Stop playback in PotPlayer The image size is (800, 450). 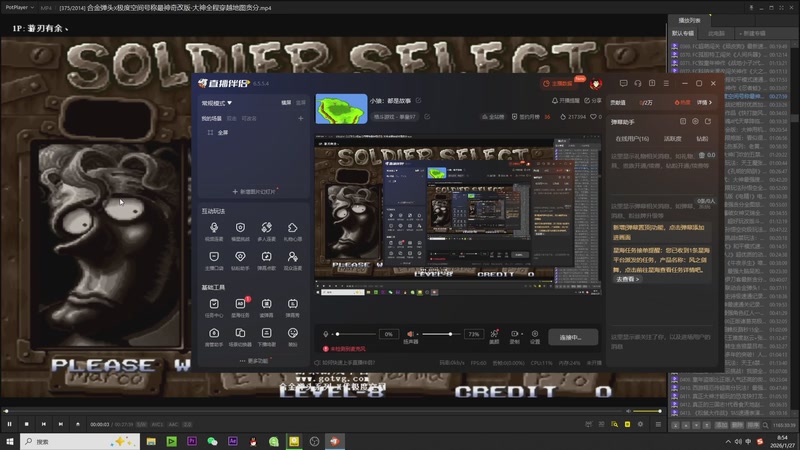pyautogui.click(x=27, y=424)
